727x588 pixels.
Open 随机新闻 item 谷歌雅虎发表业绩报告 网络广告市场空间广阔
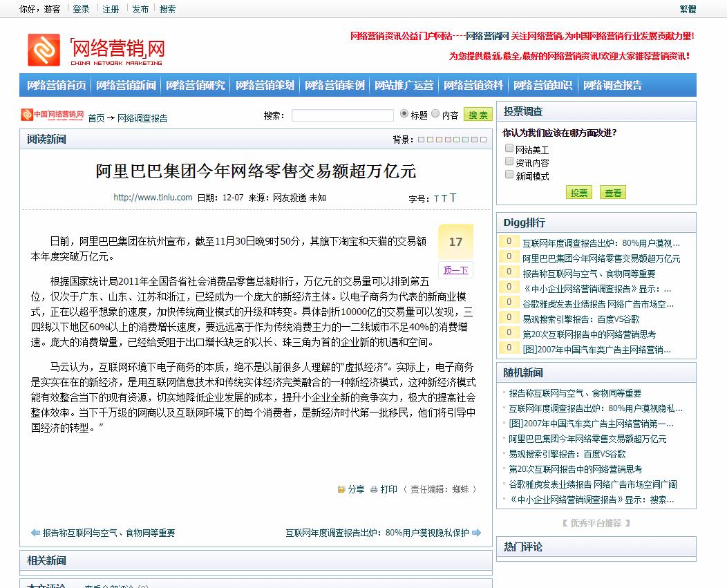593,484
